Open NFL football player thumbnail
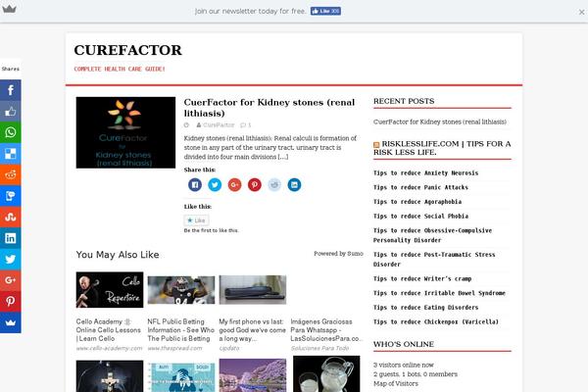 181,290
